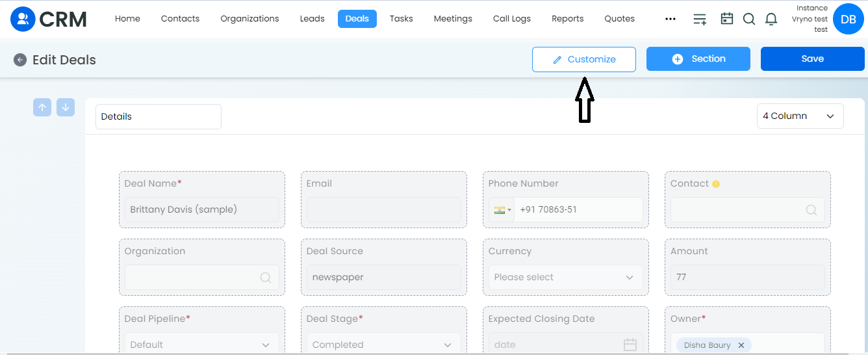Open the three-dots more modules menu
This screenshot has height=355, width=868.
coord(670,19)
